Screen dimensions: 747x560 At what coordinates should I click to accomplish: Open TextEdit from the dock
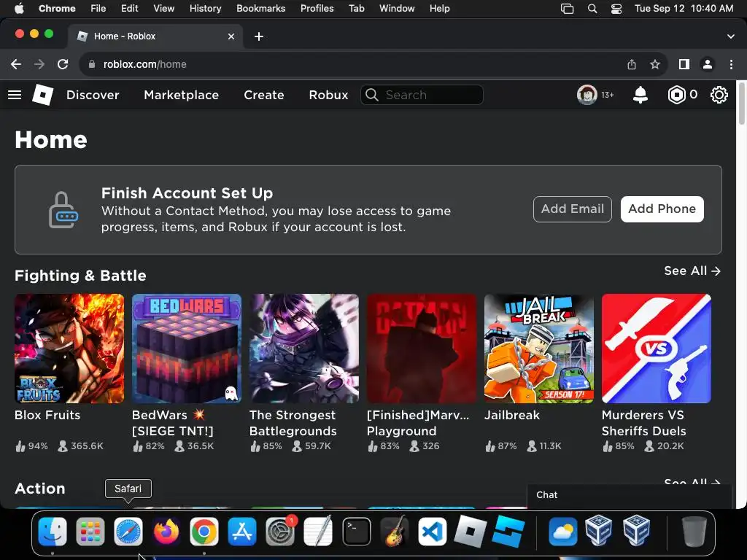pyautogui.click(x=318, y=531)
